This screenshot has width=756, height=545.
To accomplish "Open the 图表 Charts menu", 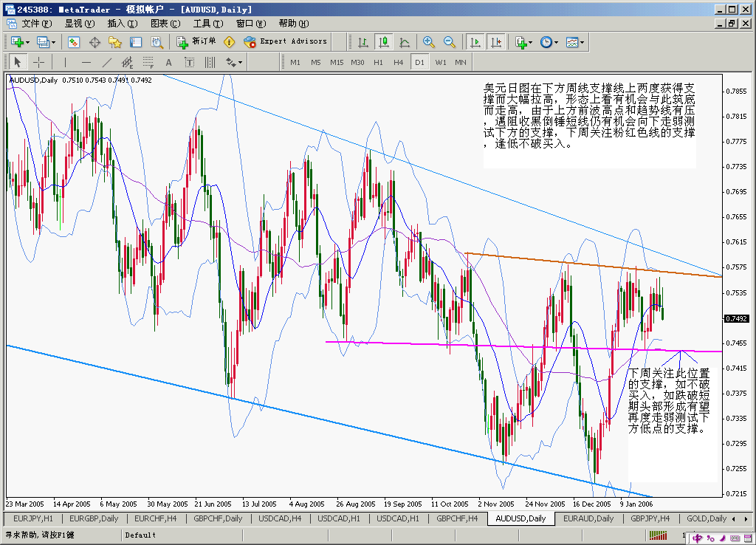I will [165, 24].
